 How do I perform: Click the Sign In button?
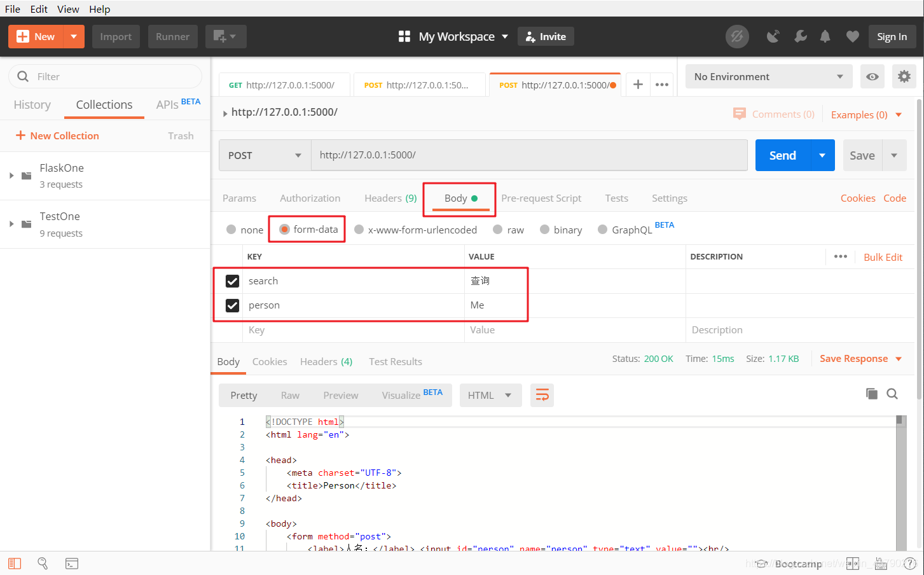click(x=892, y=36)
